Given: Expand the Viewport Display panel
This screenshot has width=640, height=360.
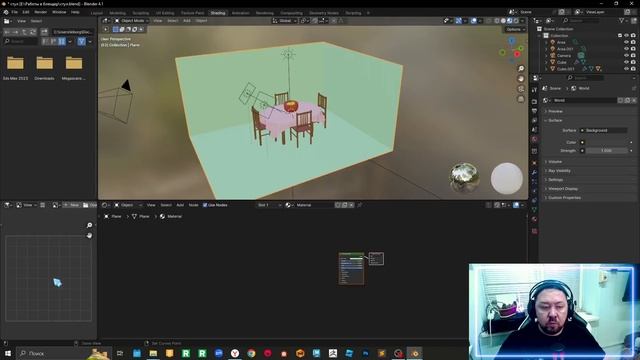Looking at the screenshot, I should [563, 189].
